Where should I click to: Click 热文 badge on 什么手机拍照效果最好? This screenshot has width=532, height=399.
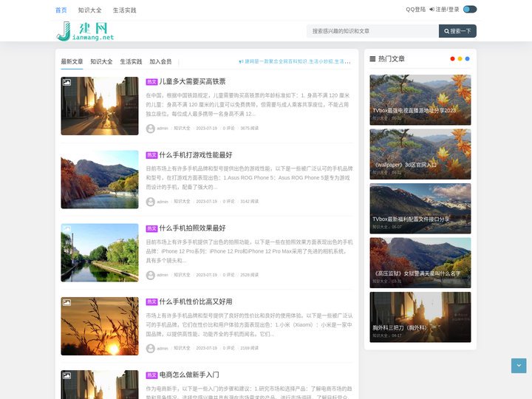151,228
